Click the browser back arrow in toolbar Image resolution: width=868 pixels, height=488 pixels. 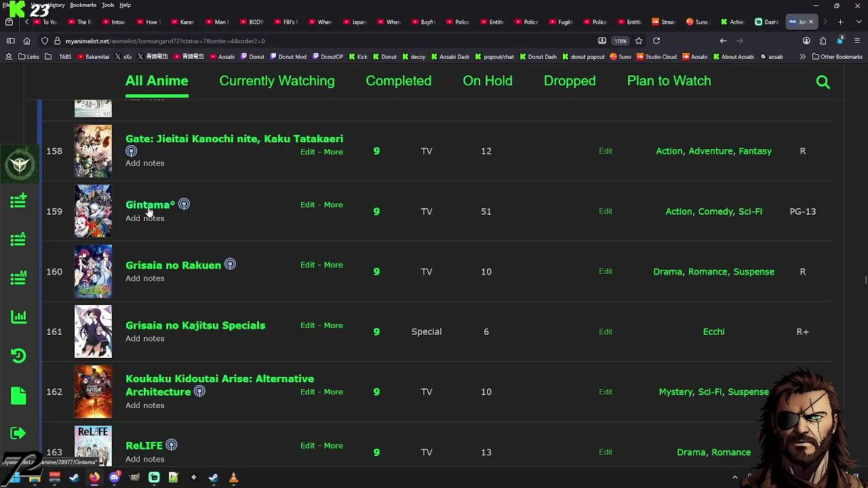(x=723, y=41)
